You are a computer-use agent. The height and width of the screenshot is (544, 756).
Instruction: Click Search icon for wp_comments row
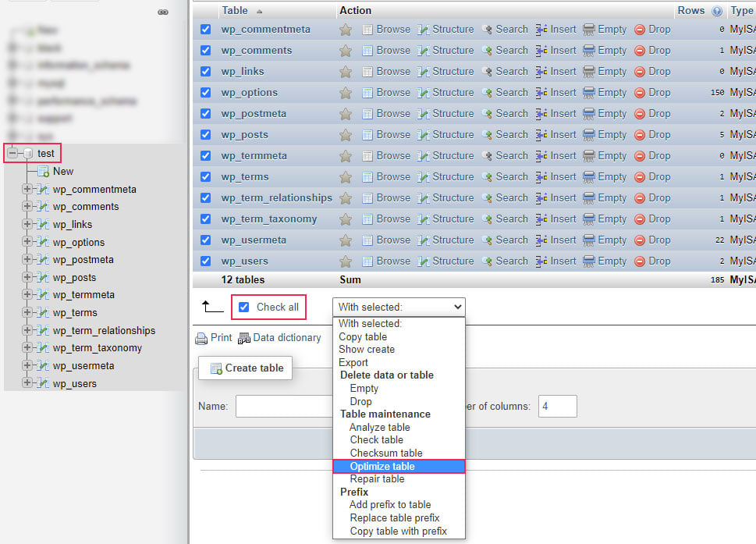(488, 51)
